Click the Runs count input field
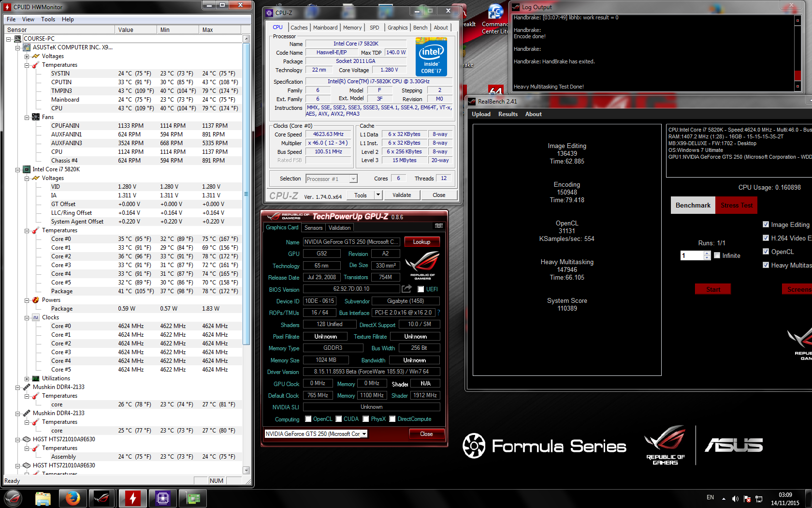812x508 pixels. coord(692,255)
